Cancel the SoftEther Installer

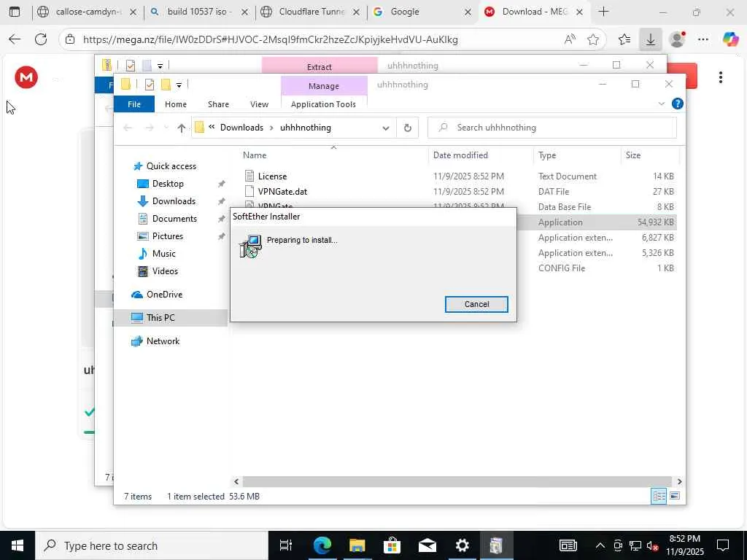[x=476, y=304]
